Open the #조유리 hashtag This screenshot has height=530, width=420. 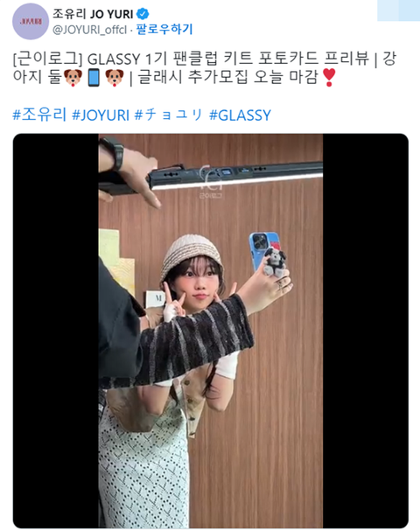pos(39,115)
